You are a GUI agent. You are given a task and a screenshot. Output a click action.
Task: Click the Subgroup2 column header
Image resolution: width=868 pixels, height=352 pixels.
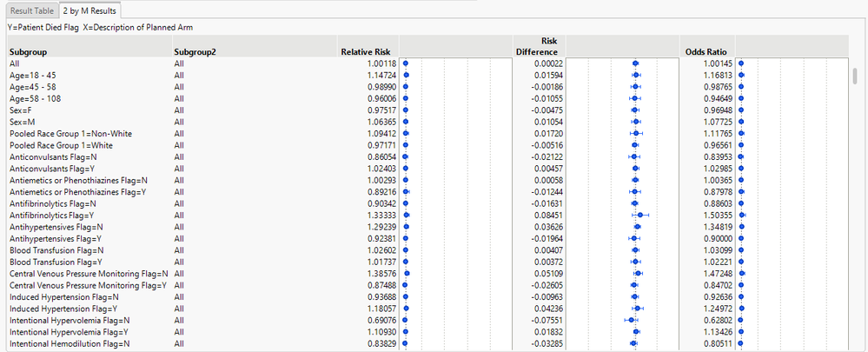pyautogui.click(x=195, y=51)
